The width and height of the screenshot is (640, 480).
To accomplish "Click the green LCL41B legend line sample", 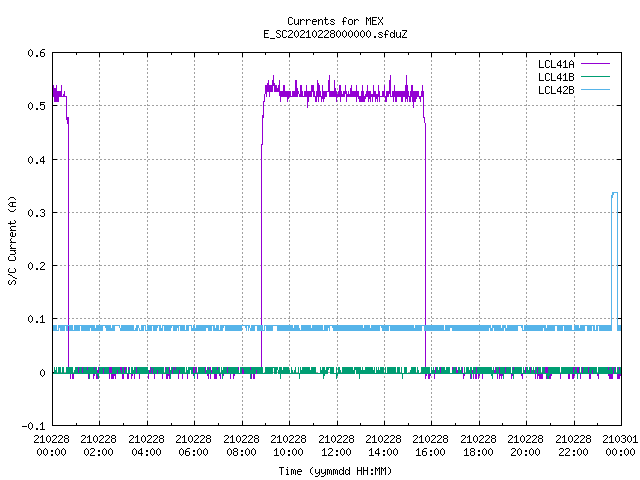I will [595, 76].
